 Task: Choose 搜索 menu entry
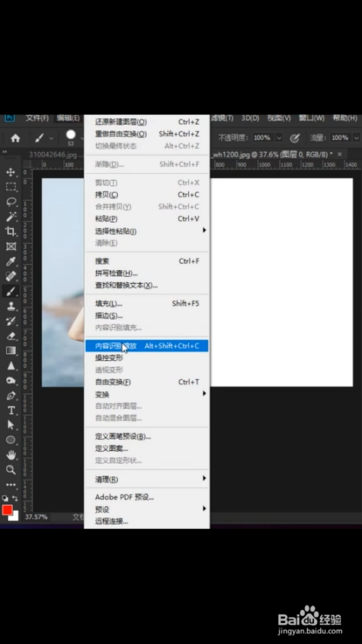tap(147, 261)
